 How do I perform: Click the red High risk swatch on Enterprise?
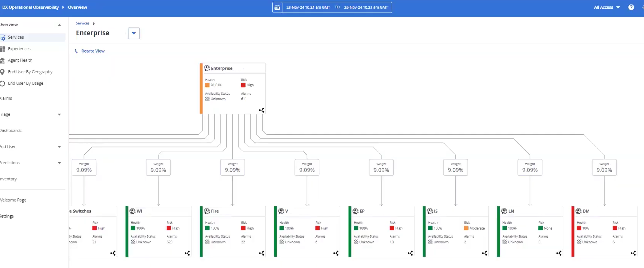coord(243,85)
